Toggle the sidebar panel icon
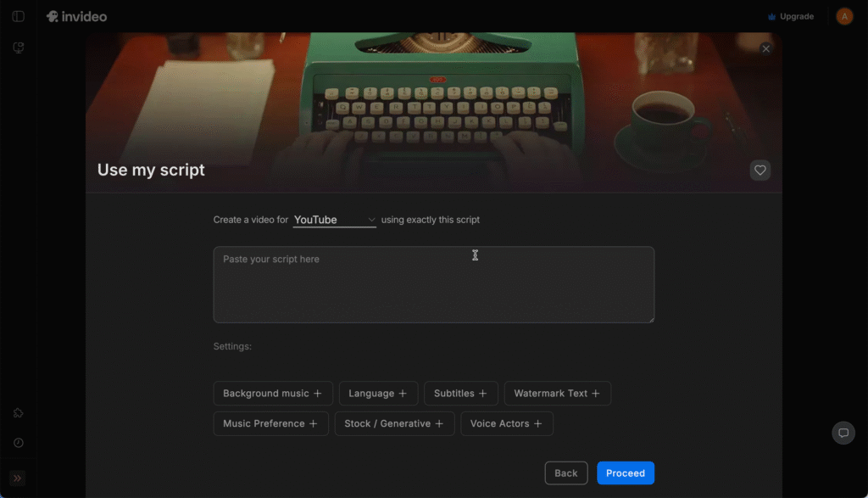Image resolution: width=868 pixels, height=498 pixels. click(x=18, y=16)
